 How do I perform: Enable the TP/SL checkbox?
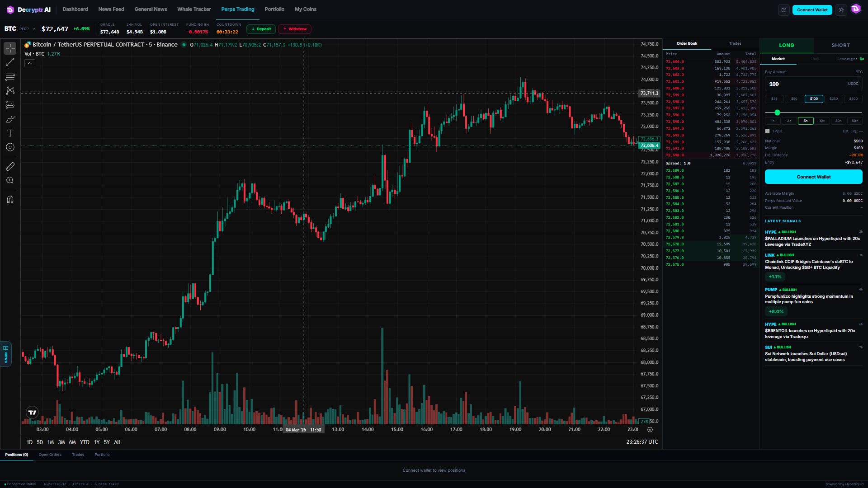(767, 131)
